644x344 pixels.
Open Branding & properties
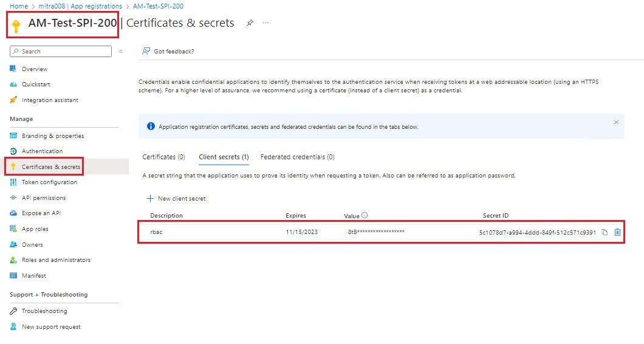point(53,136)
